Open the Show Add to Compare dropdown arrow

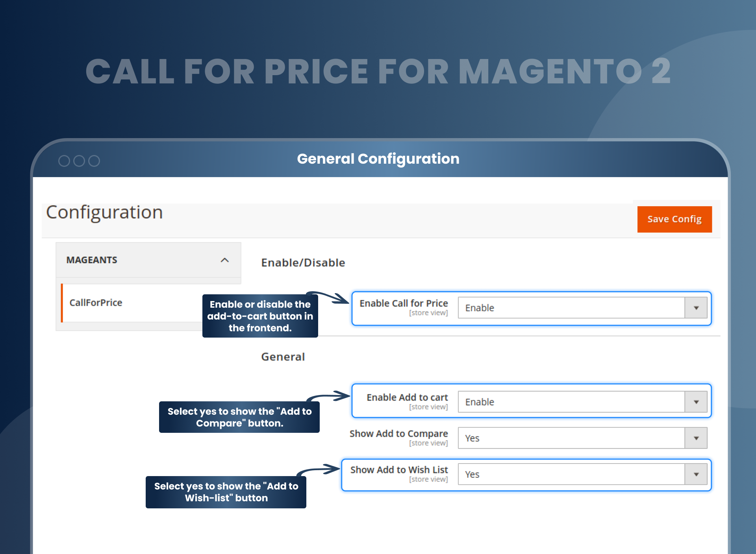(x=696, y=438)
